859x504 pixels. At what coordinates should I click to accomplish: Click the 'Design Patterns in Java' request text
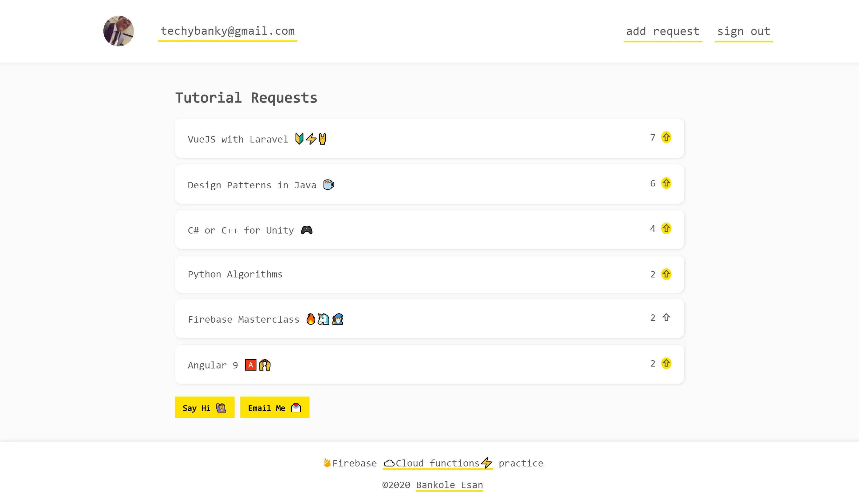(x=252, y=185)
